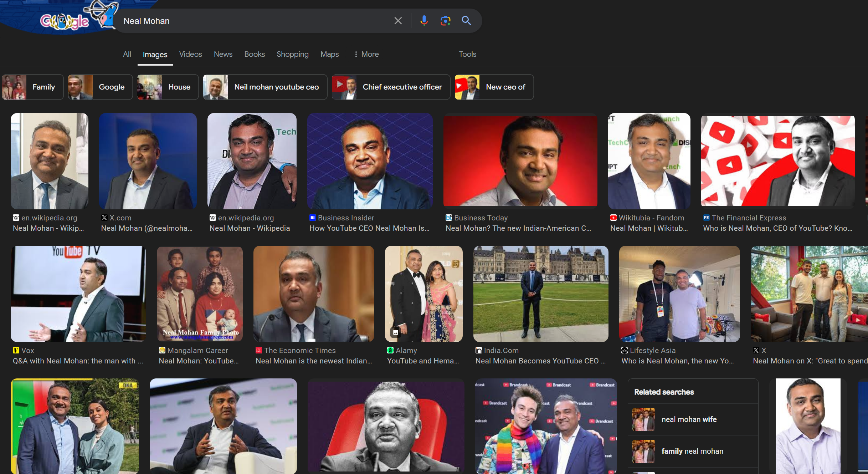Open the Books tab
This screenshot has height=474, width=868.
tap(255, 54)
